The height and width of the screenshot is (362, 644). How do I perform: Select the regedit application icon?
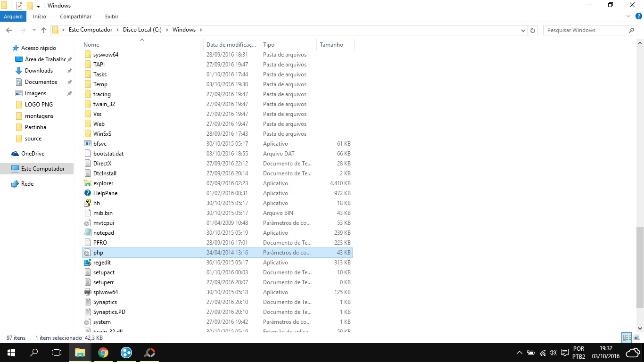pyautogui.click(x=87, y=263)
